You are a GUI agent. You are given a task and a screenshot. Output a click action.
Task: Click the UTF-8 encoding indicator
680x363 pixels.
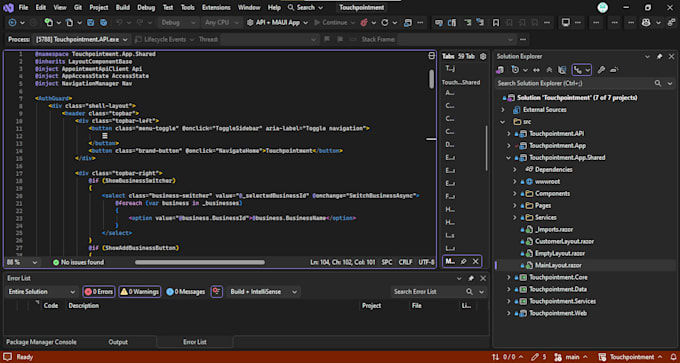tap(426, 262)
